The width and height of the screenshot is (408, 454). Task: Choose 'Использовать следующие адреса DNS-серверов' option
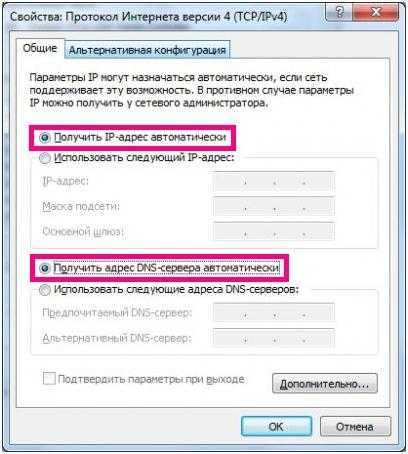pyautogui.click(x=45, y=290)
